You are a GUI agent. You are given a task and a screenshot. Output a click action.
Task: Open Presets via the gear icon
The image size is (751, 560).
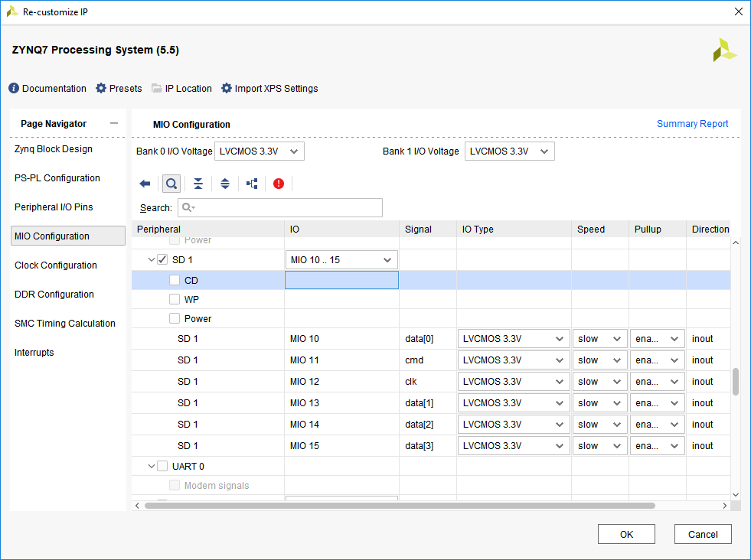pyautogui.click(x=101, y=89)
